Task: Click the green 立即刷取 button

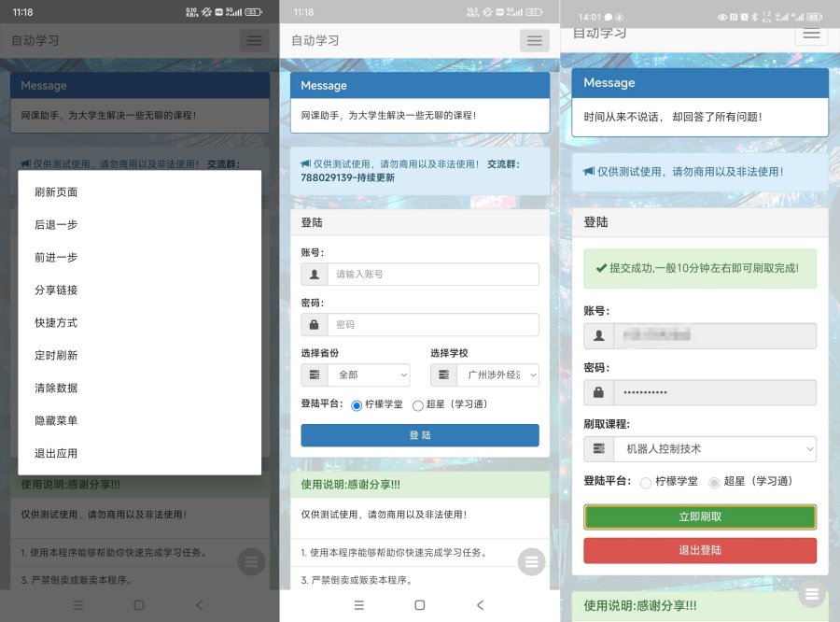Action: (700, 516)
